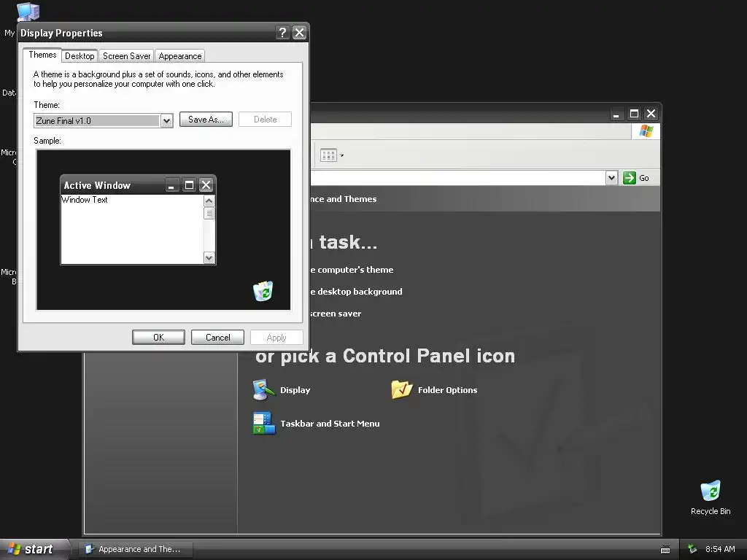
Task: Select the Themes tab
Action: 42,55
